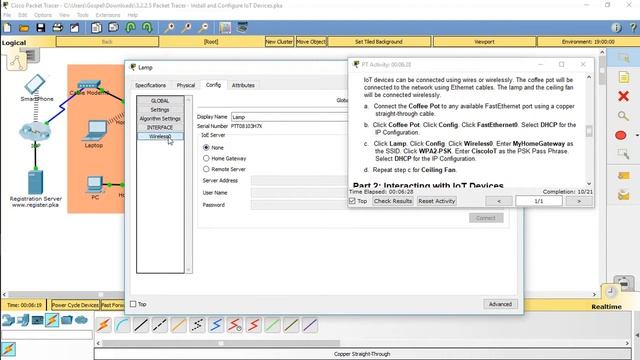
Task: Click the info icon in main toolbar
Action: 616,28
